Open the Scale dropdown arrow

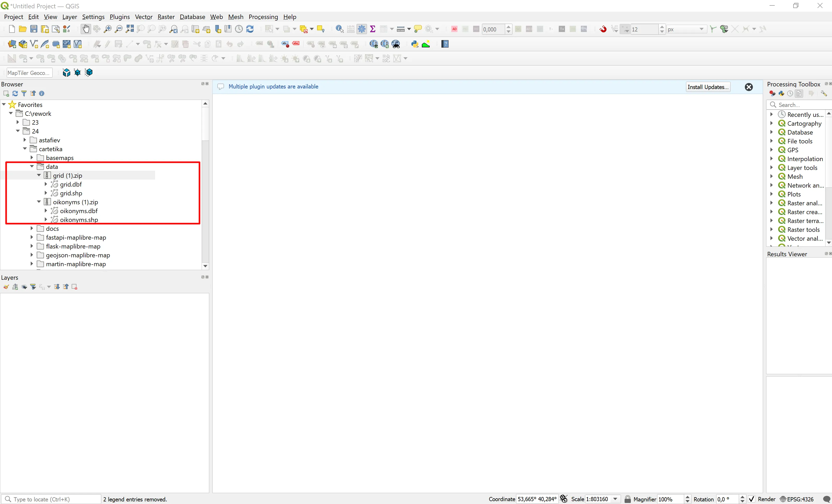pyautogui.click(x=615, y=499)
